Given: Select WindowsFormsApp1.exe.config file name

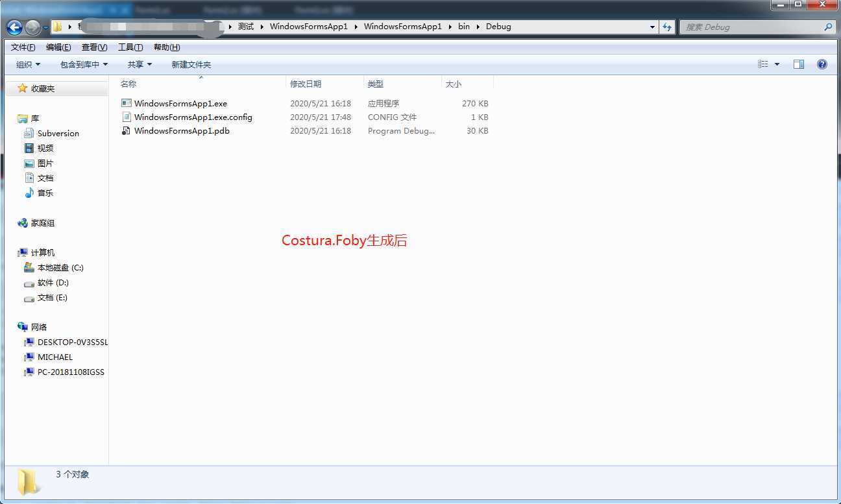Looking at the screenshot, I should coord(193,117).
